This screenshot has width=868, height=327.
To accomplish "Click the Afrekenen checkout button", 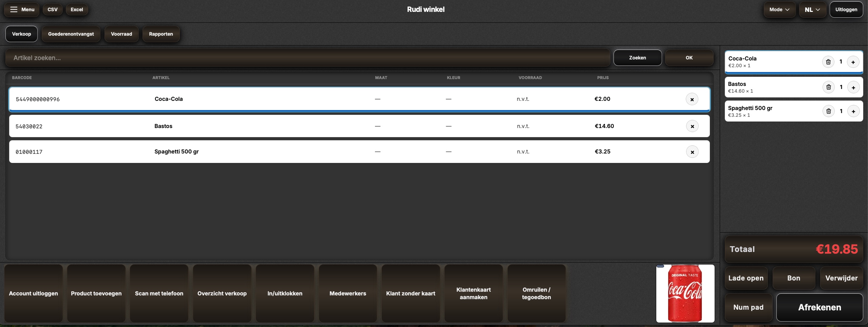I will [x=819, y=307].
